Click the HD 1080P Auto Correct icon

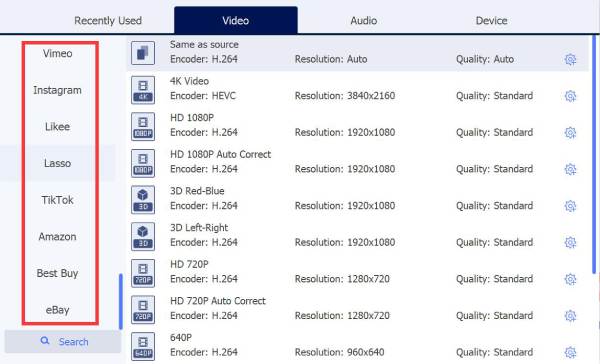(143, 163)
